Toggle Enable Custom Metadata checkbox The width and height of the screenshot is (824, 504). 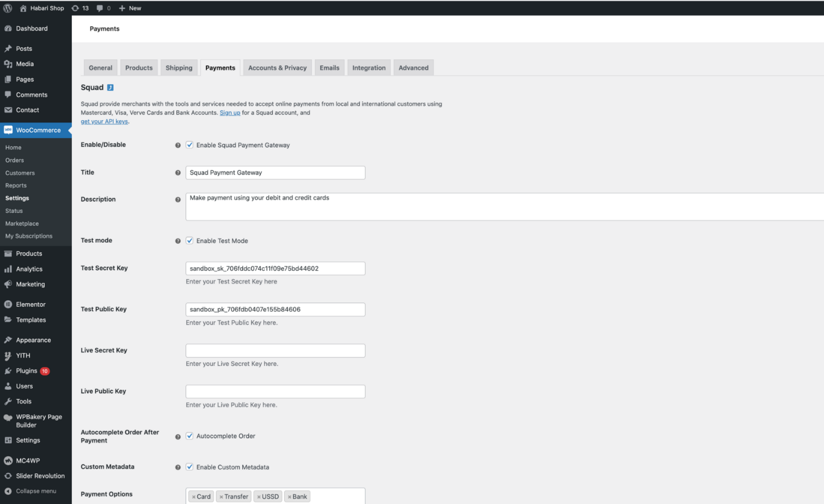pyautogui.click(x=190, y=467)
